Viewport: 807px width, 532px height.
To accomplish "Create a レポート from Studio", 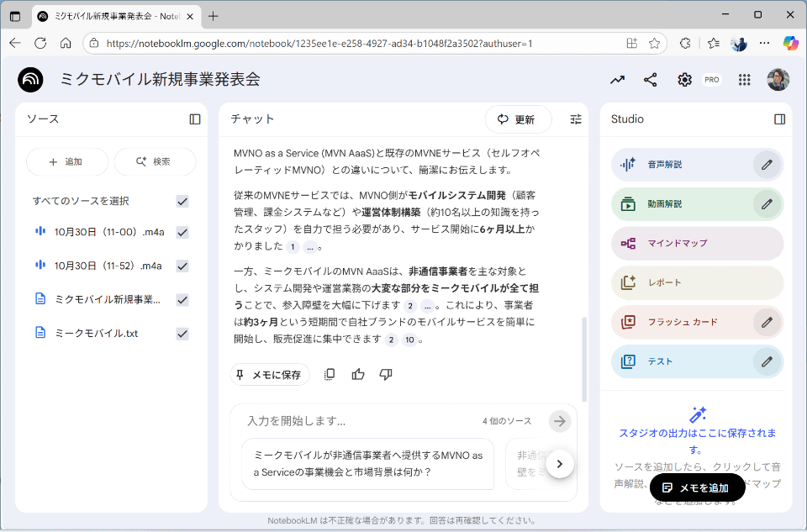I will (698, 283).
